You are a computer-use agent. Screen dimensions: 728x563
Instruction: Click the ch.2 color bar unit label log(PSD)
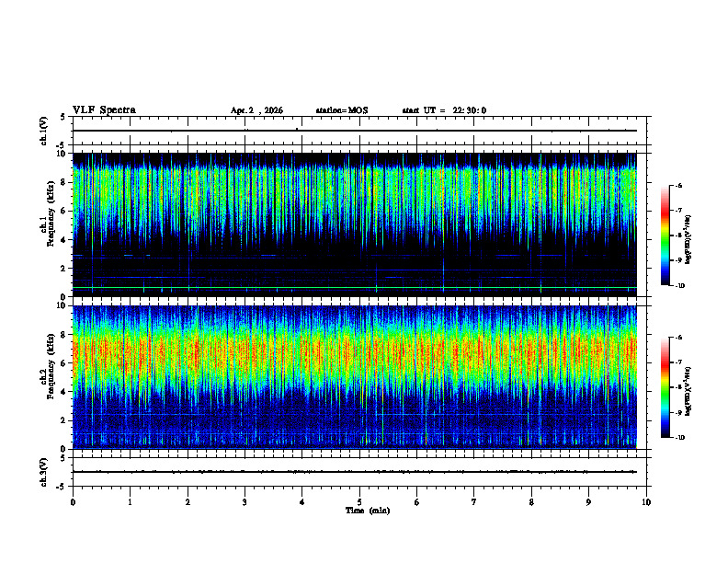pyautogui.click(x=688, y=391)
